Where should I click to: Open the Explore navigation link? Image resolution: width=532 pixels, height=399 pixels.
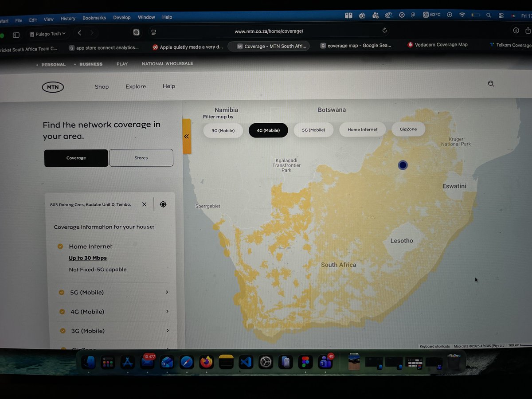point(136,86)
